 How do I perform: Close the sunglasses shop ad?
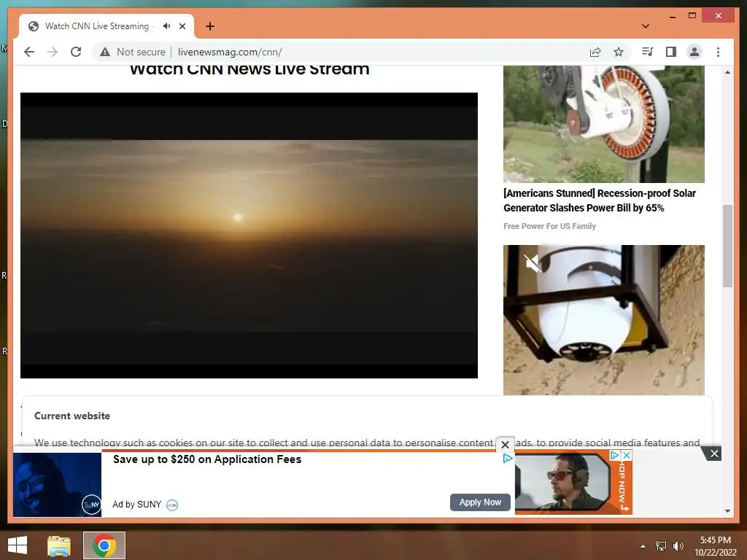tap(627, 455)
